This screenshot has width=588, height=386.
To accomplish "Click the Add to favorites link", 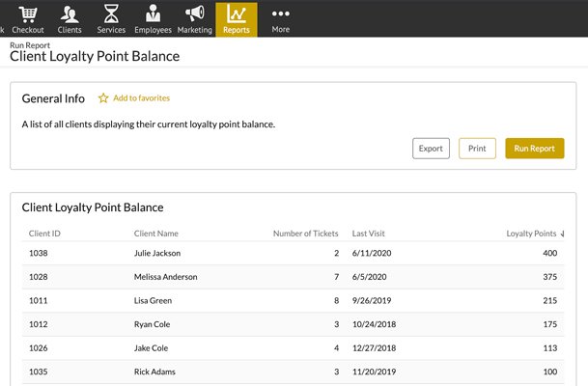I will coord(142,98).
